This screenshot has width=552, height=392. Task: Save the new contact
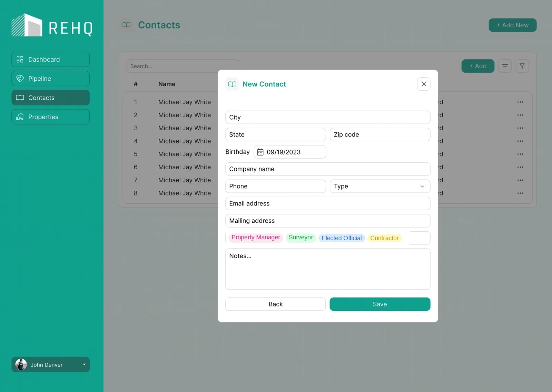click(x=380, y=304)
